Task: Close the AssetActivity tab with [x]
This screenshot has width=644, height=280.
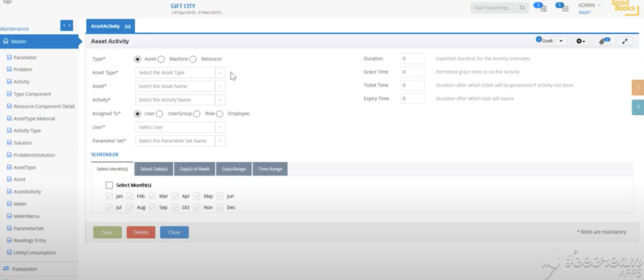Action: [x=128, y=26]
